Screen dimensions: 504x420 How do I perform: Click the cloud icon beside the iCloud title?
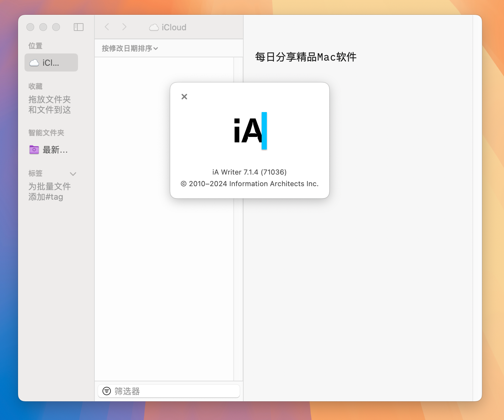click(154, 27)
